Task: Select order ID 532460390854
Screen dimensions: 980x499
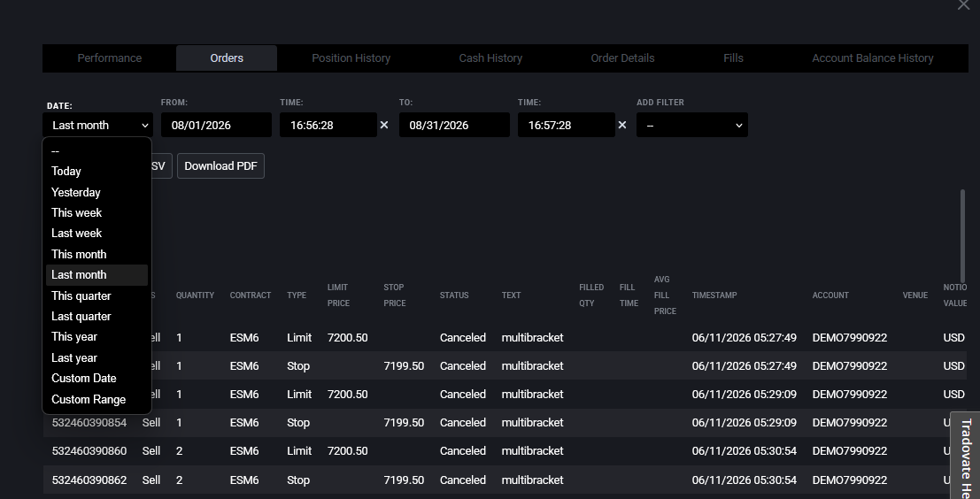Action: (89, 423)
